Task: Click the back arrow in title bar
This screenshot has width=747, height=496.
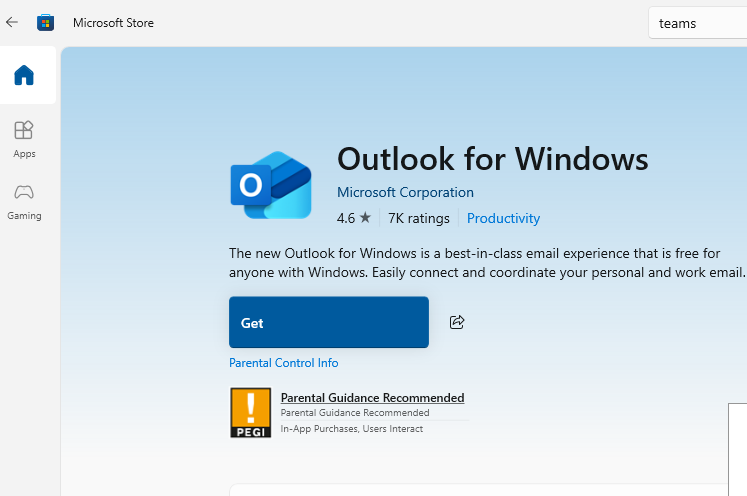Action: click(12, 22)
